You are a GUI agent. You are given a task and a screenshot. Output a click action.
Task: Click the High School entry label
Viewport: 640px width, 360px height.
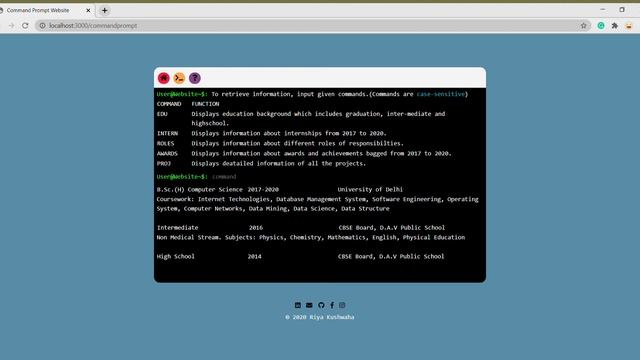tap(176, 256)
